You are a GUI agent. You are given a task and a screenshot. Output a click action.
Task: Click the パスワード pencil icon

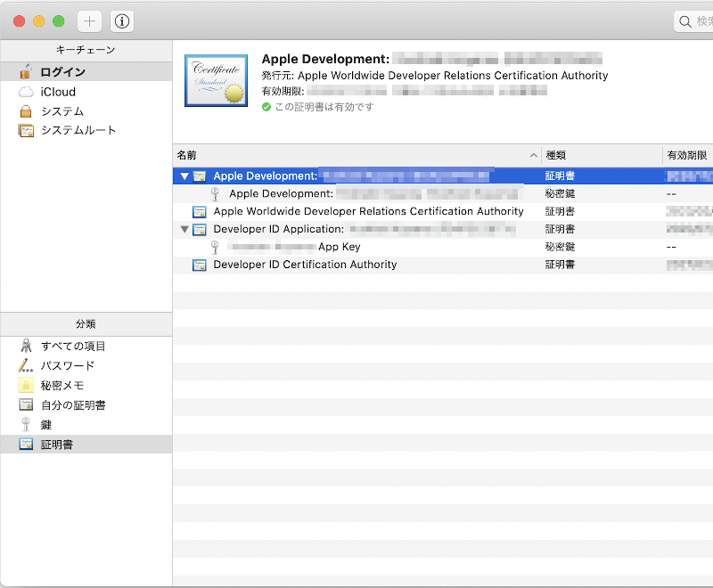click(26, 365)
